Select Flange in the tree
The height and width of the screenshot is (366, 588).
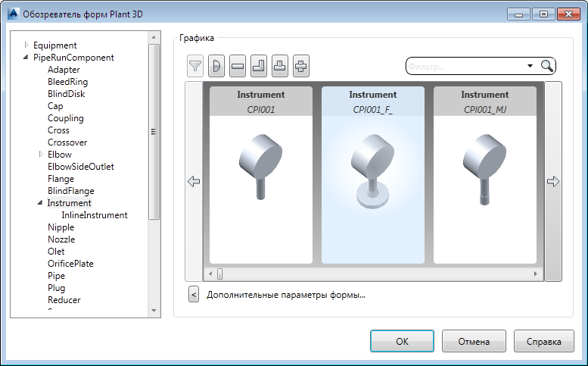coord(61,179)
